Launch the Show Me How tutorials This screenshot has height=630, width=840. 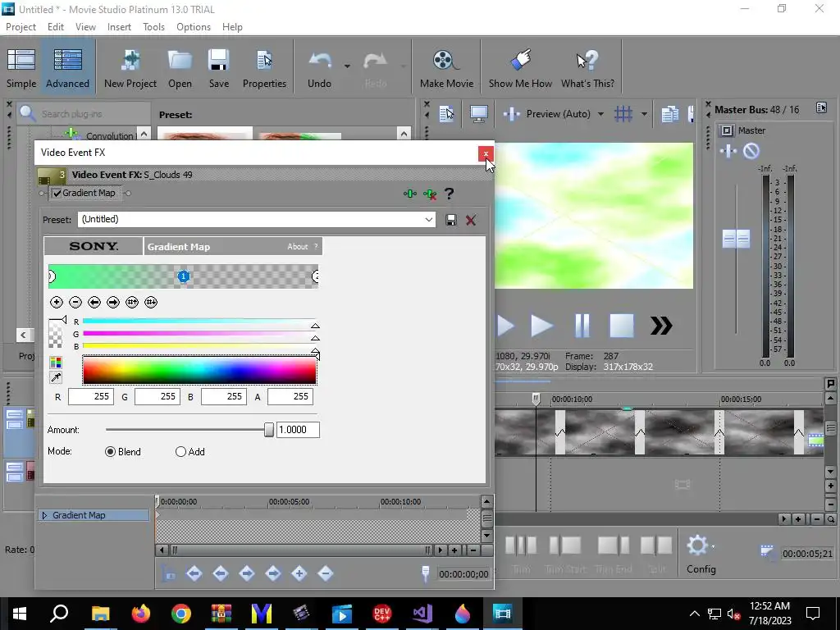click(x=519, y=69)
